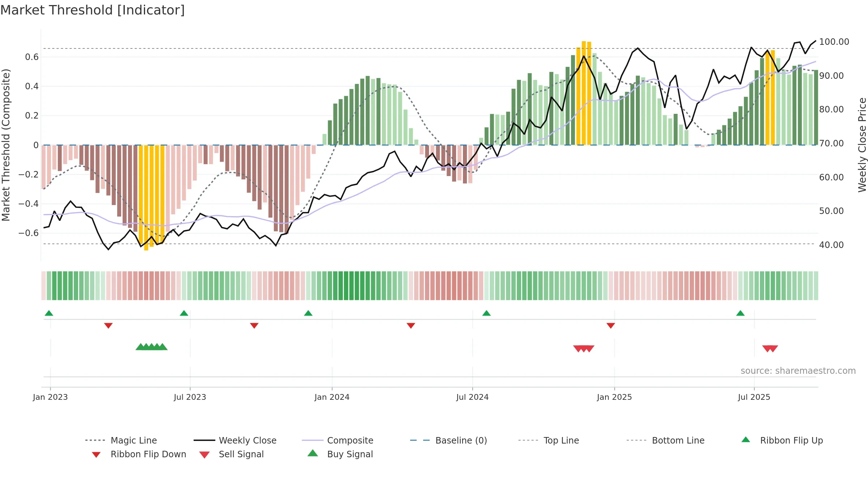This screenshot has height=488, width=868.
Task: Toggle the Top Line legend entry
Action: click(x=548, y=440)
